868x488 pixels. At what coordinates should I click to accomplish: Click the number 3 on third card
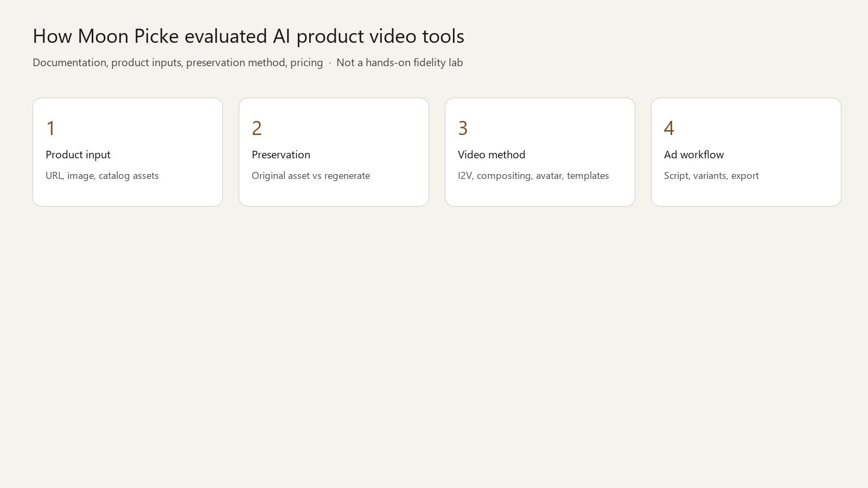[x=463, y=129]
